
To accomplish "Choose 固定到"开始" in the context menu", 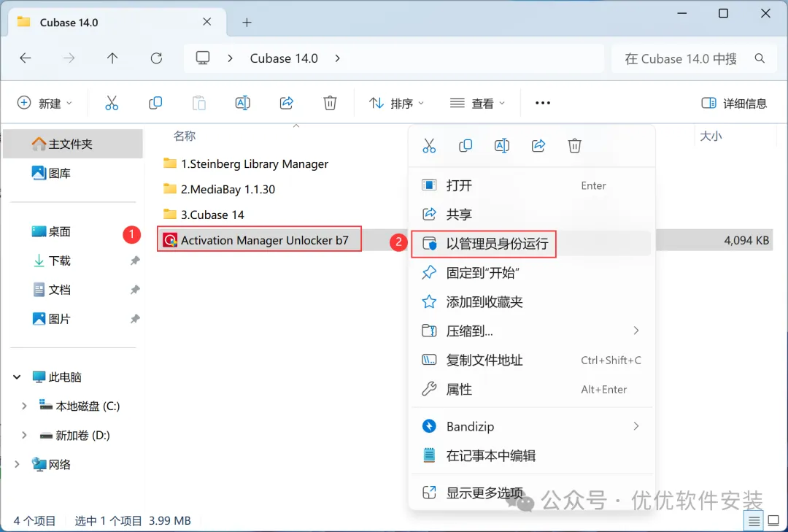I will 532,272.
